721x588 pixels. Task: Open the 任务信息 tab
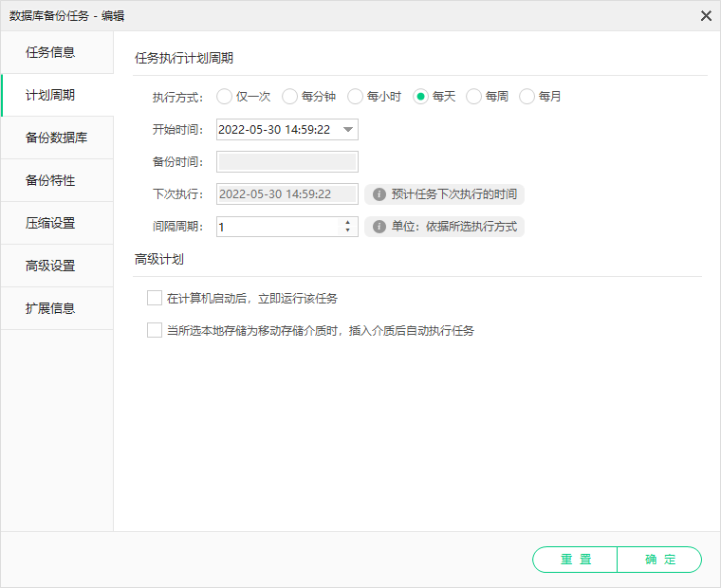click(57, 52)
